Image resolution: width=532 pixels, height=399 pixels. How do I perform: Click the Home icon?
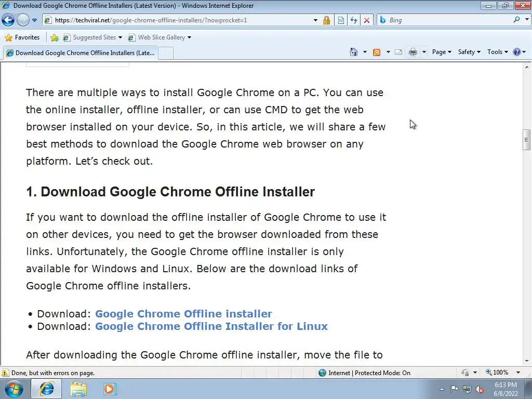pos(353,52)
